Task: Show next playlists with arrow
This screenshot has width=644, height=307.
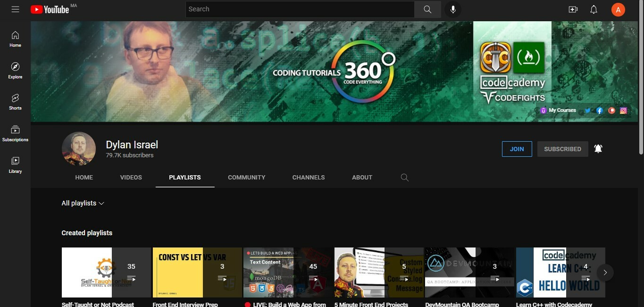Action: (x=605, y=273)
